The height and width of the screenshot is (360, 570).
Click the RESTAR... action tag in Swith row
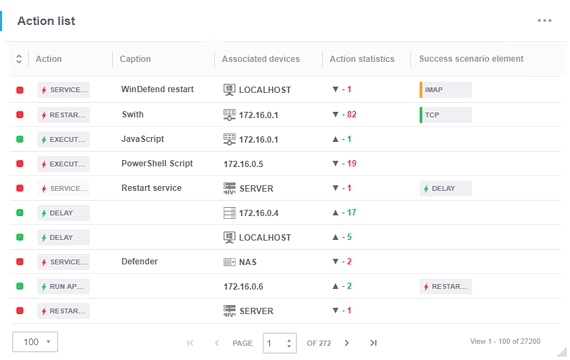(64, 115)
